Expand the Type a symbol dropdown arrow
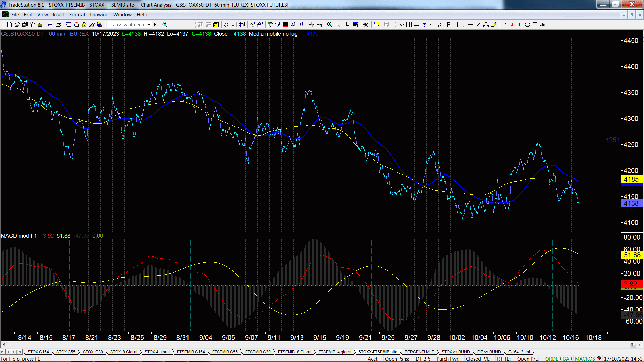This screenshot has height=362, width=644. click(x=149, y=24)
